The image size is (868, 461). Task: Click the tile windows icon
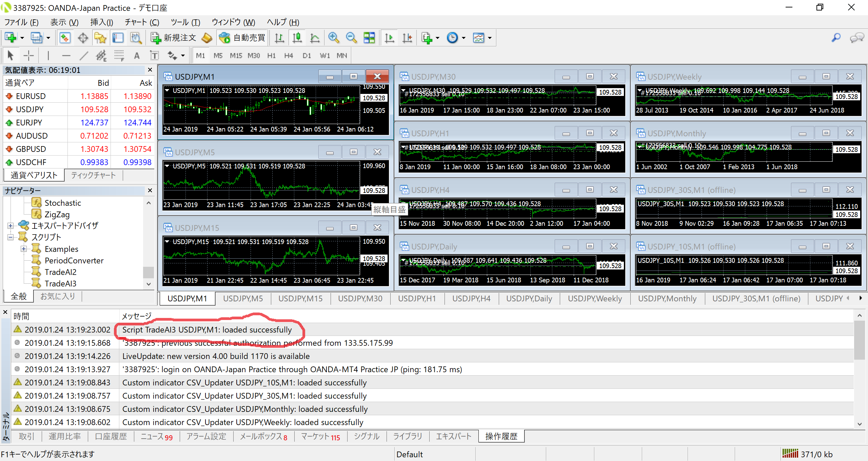pyautogui.click(x=369, y=38)
